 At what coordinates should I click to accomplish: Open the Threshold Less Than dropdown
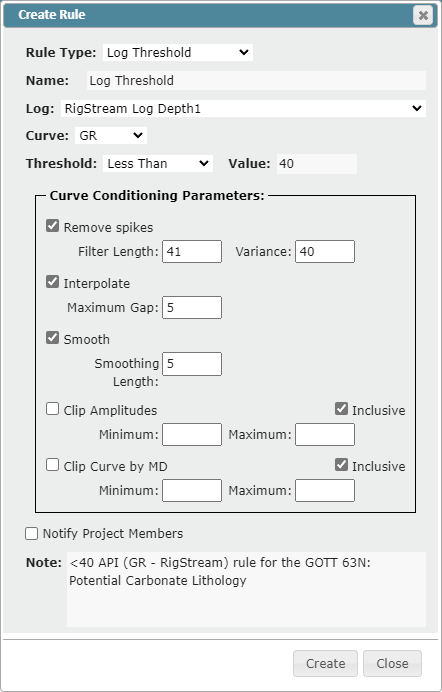[x=158, y=164]
